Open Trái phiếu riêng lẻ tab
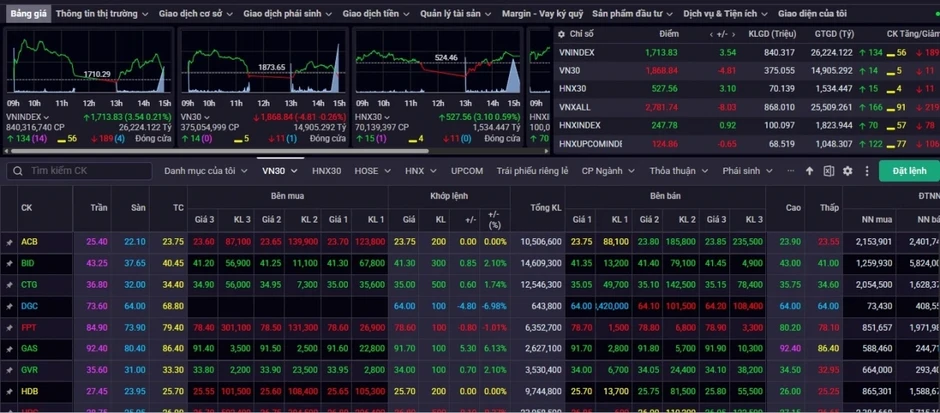The width and height of the screenshot is (940, 413). point(532,171)
